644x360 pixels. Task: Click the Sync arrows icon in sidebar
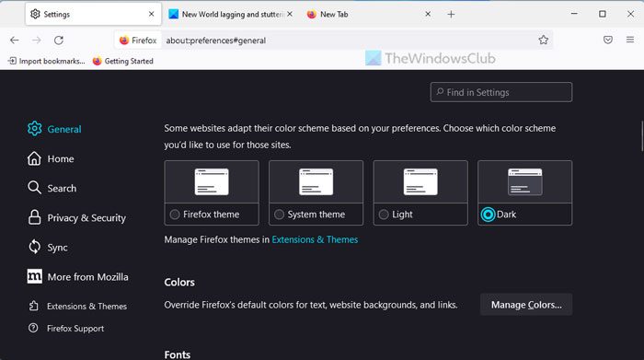[x=35, y=247]
